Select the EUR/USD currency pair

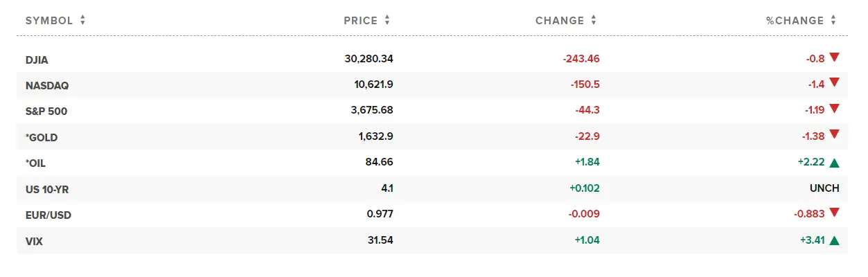pos(48,215)
